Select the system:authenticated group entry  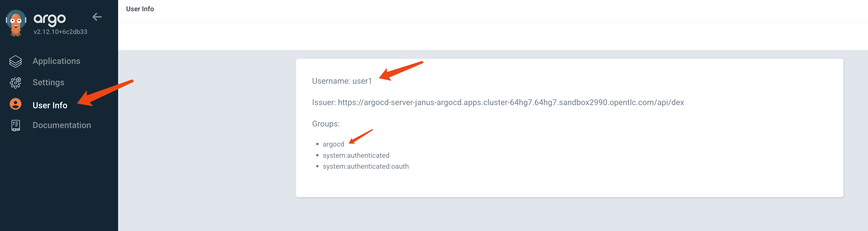pos(356,155)
